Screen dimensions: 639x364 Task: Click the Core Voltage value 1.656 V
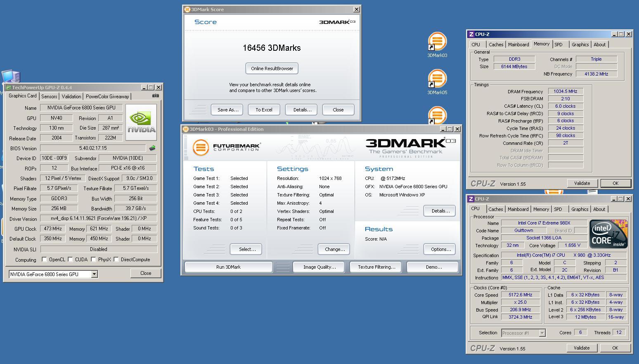click(x=573, y=245)
